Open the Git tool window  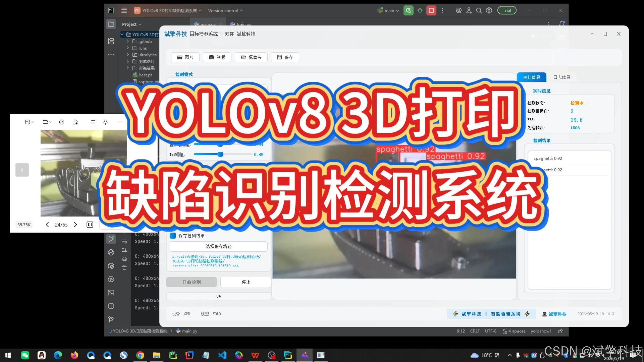click(111, 319)
